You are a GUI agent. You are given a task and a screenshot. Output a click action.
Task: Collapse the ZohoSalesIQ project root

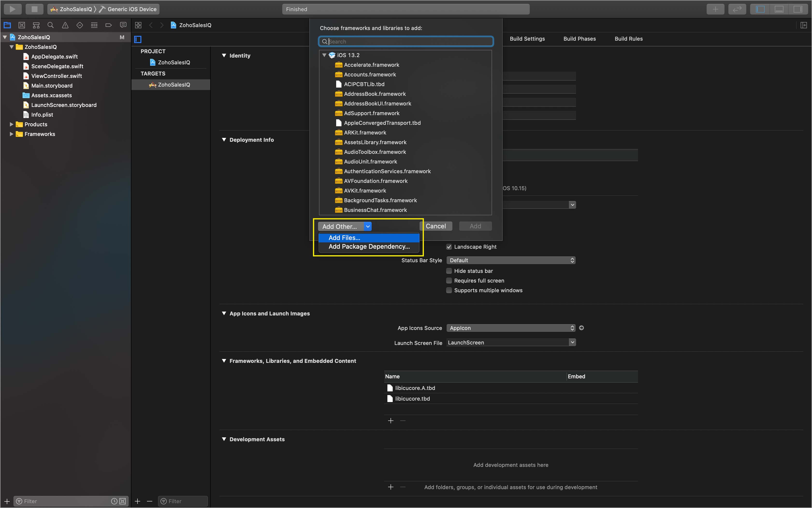click(x=5, y=37)
